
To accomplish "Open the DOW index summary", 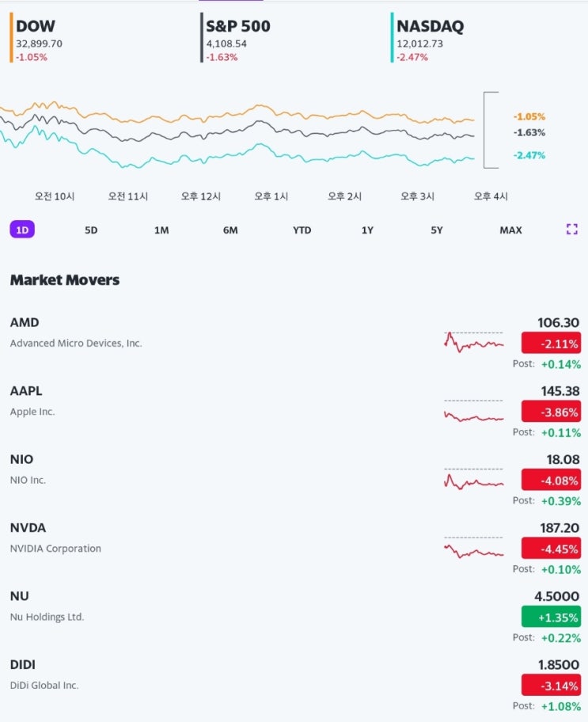I will [37, 38].
